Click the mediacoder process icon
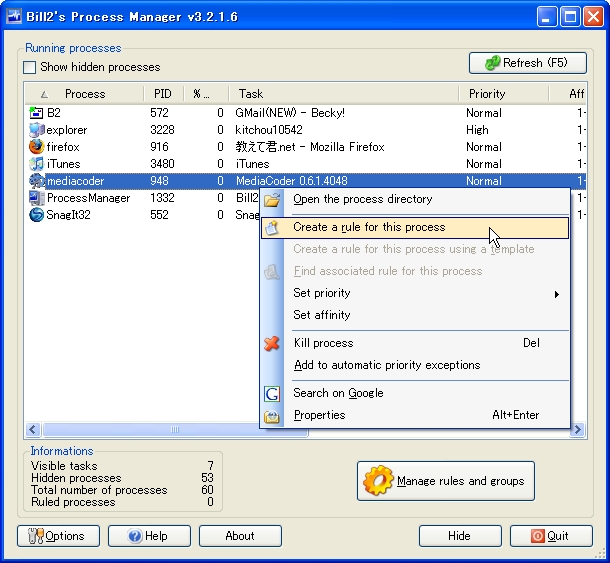The image size is (610, 563). coord(37,181)
